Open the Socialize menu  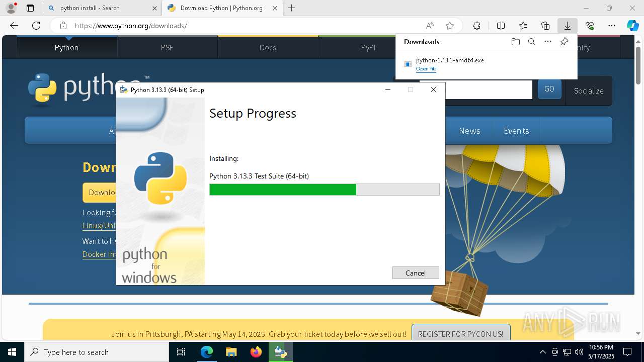point(589,90)
